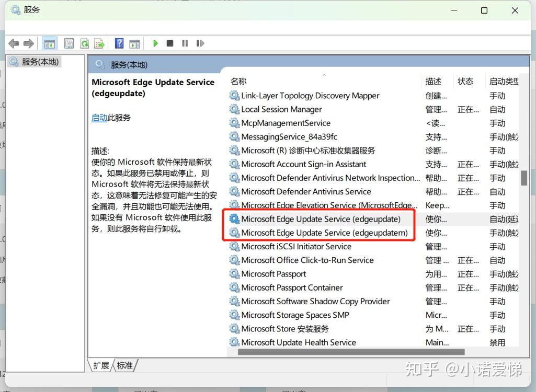Select Microsoft iSCSI Initiator Service row
The image size is (536, 392).
click(373, 246)
